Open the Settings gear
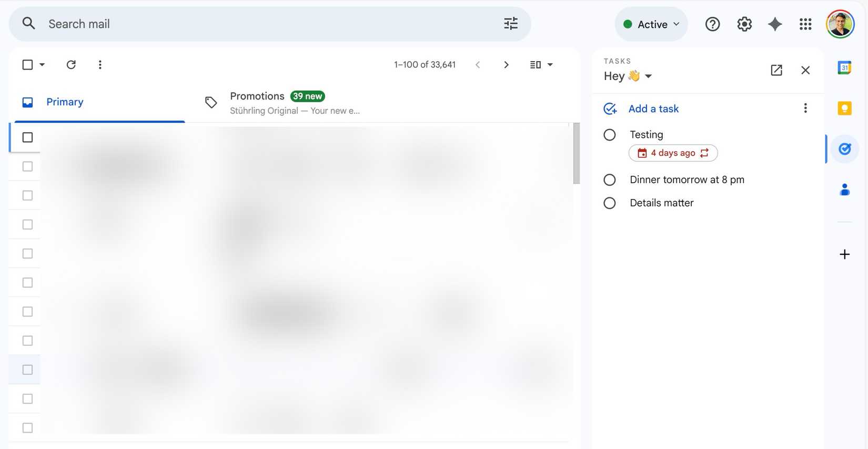The width and height of the screenshot is (868, 449). (x=744, y=24)
